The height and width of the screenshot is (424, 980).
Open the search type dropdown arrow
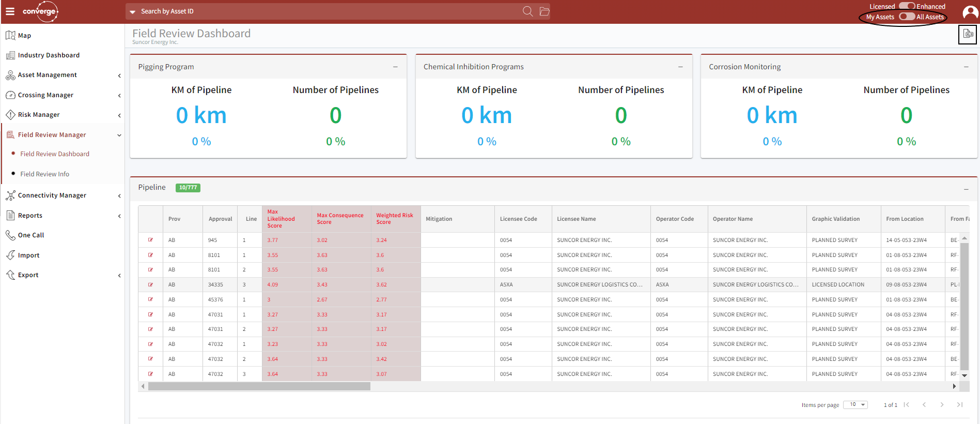(132, 12)
